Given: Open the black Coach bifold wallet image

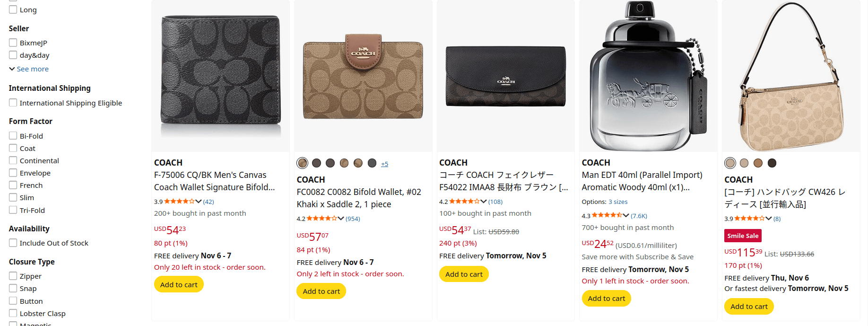Looking at the screenshot, I should [x=220, y=76].
